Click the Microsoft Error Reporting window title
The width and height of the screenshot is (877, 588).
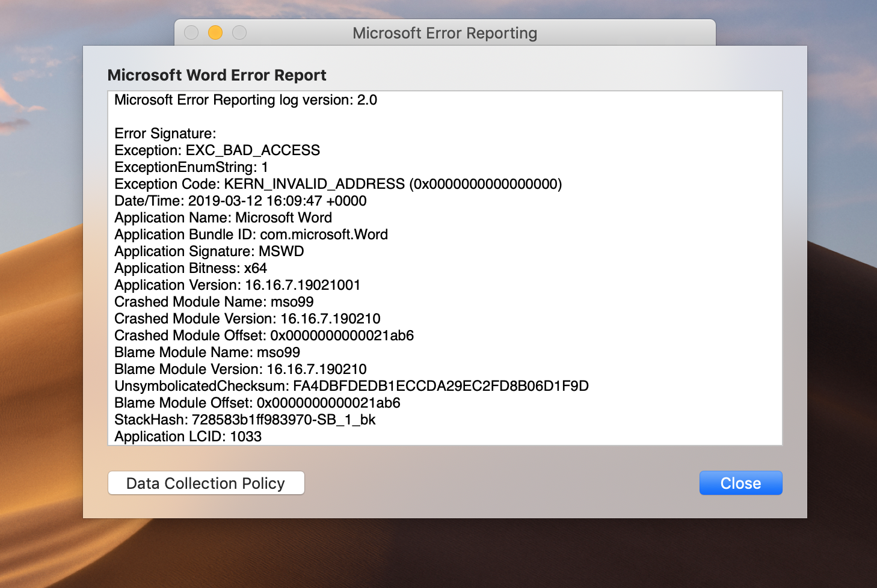445,33
